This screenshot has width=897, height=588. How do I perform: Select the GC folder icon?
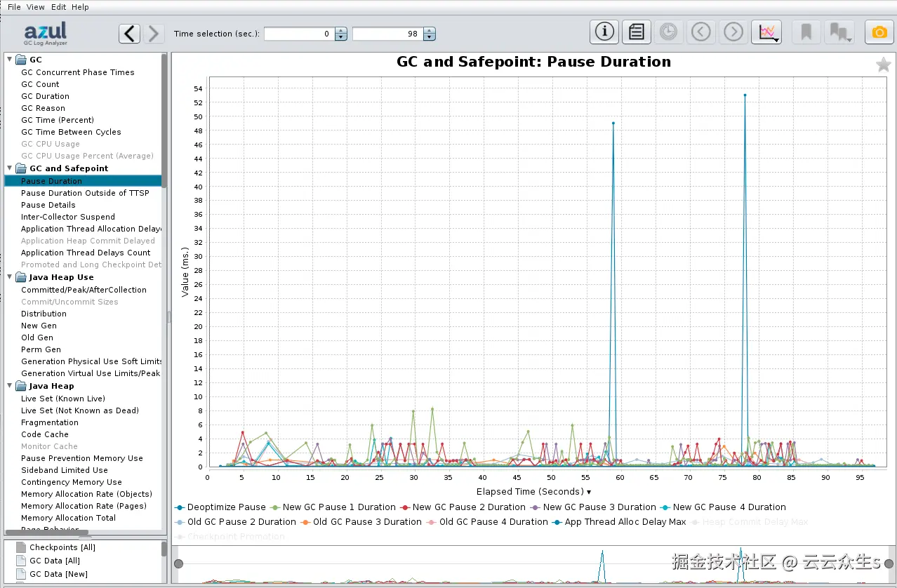tap(21, 60)
